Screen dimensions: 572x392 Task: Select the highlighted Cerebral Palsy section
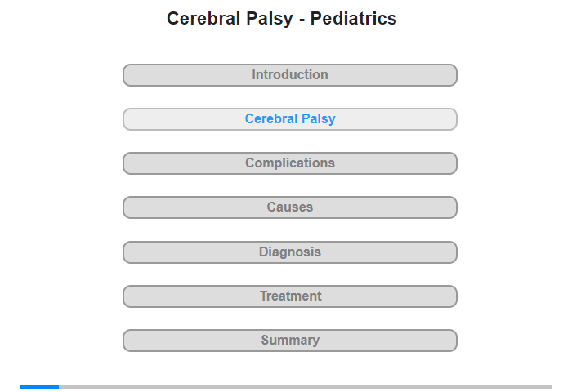289,119
